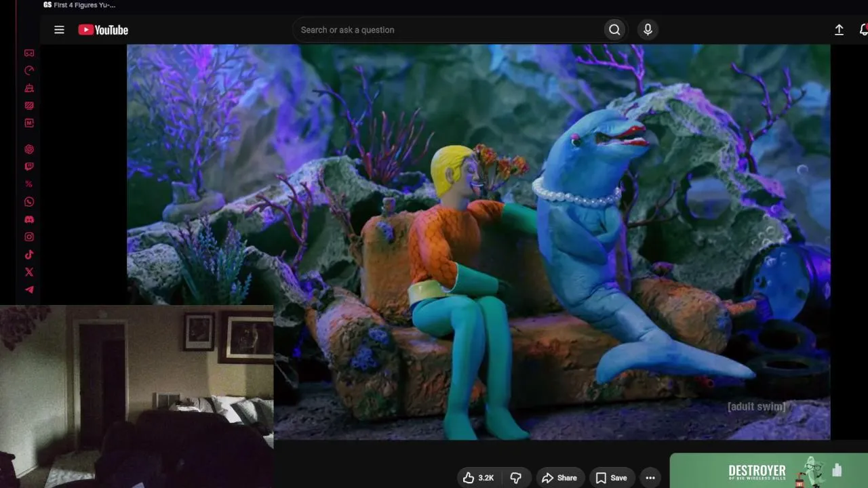868x488 pixels.
Task: Open GX Control speedometer icon in sidebar
Action: point(29,70)
